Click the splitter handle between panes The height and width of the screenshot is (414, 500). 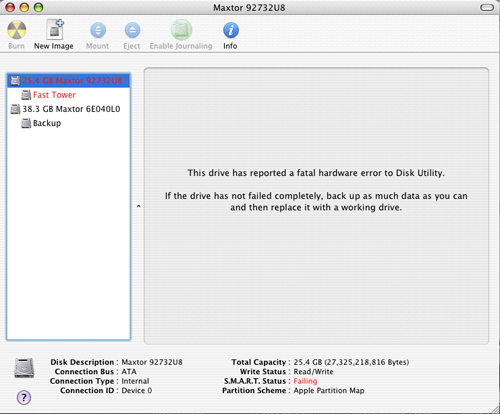139,206
